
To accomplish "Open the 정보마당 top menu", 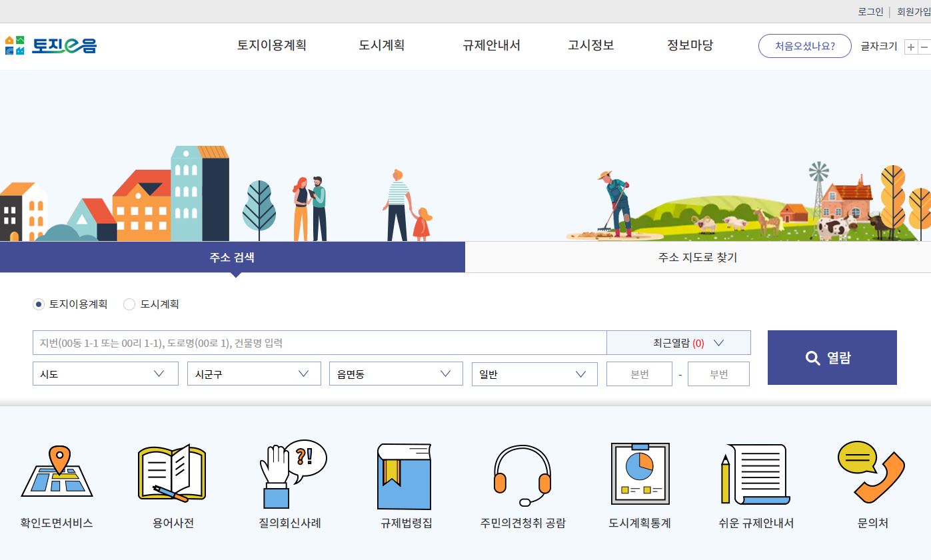I will pos(690,45).
